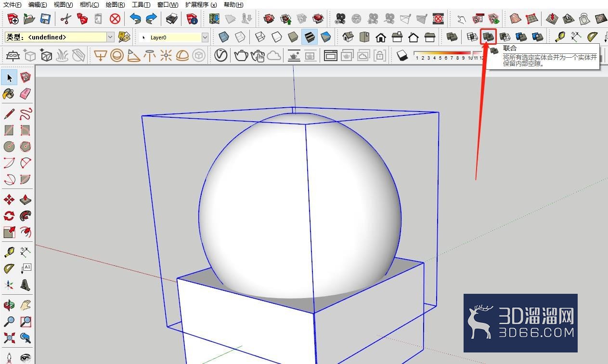The width and height of the screenshot is (608, 364).
Task: Cut selection with the scissors icon
Action: click(x=66, y=19)
